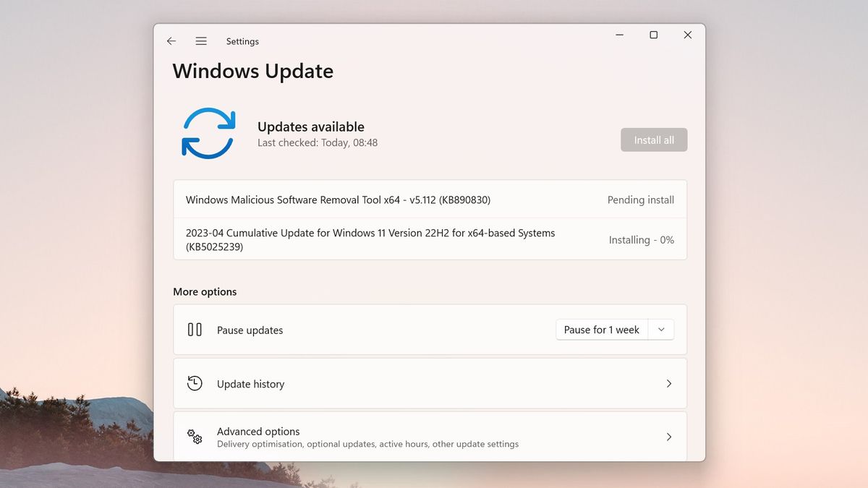Expand the Advanced options row chevron

[668, 437]
